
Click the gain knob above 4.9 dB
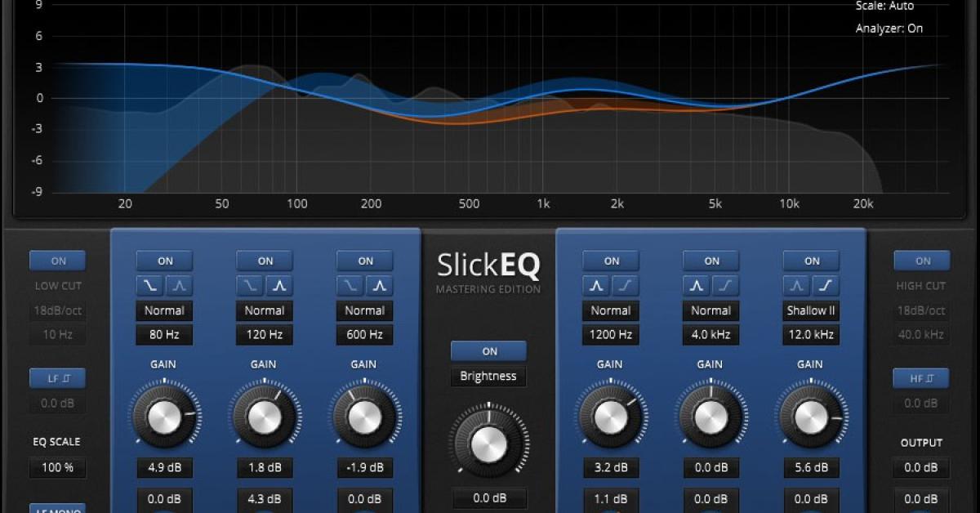click(x=165, y=417)
